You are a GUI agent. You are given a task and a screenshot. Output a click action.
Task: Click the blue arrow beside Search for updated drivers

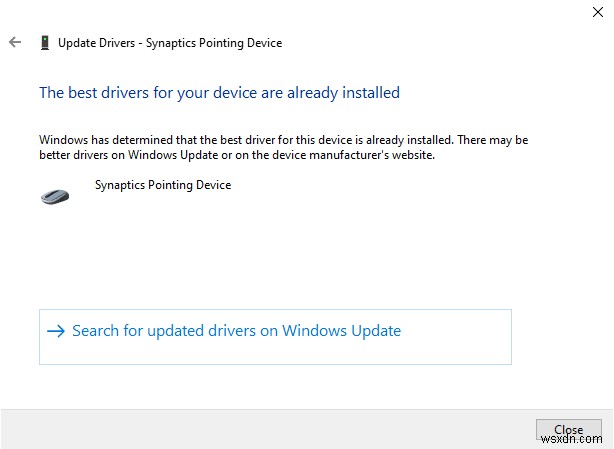click(56, 331)
